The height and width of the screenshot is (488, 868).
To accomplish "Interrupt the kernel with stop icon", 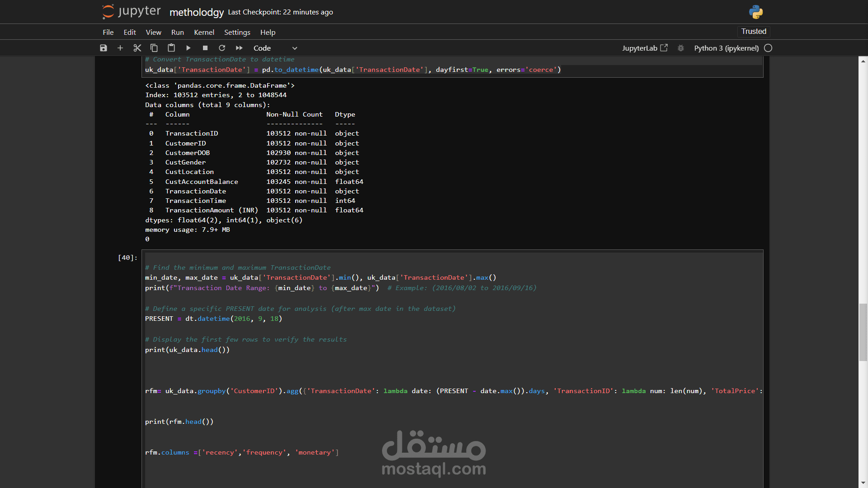I will tap(205, 48).
